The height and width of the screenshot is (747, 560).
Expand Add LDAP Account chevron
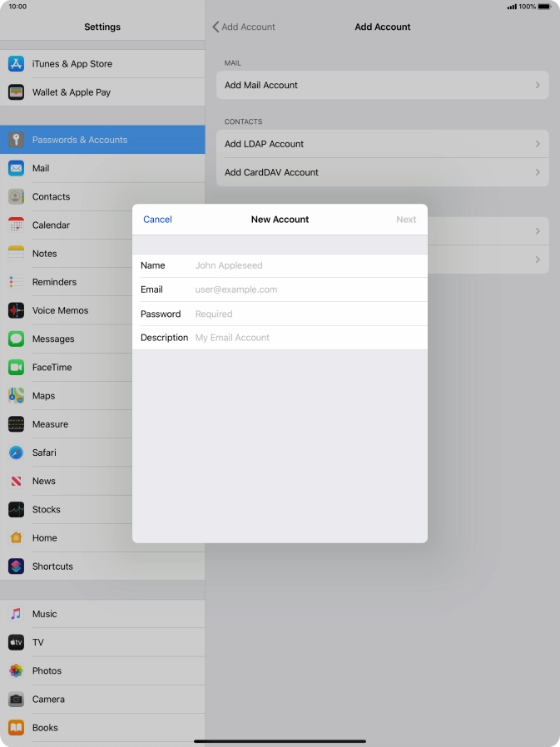pos(538,144)
